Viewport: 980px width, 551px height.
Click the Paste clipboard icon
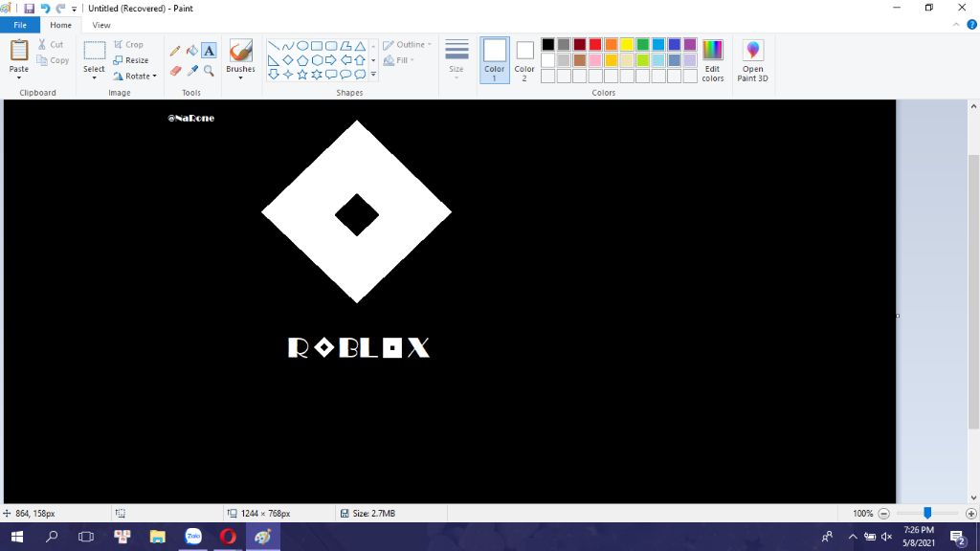pyautogui.click(x=19, y=51)
